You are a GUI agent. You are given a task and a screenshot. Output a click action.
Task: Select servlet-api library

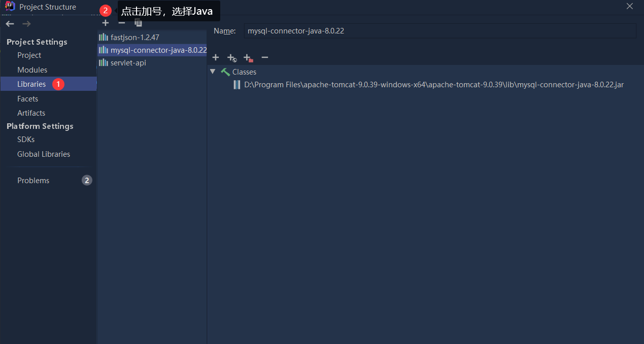pyautogui.click(x=152, y=63)
